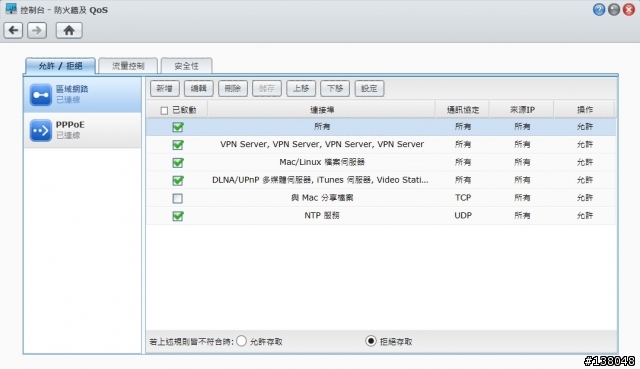
Task: Uncheck the VPN Server rule checkbox
Action: (178, 145)
